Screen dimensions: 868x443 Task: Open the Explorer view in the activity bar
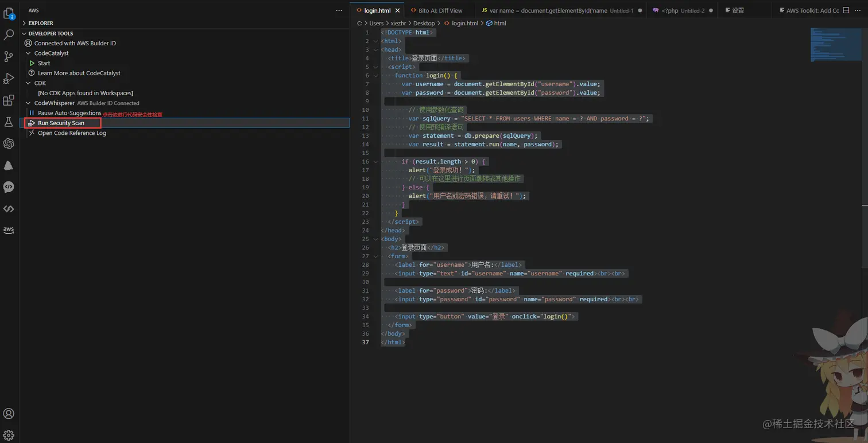point(9,13)
